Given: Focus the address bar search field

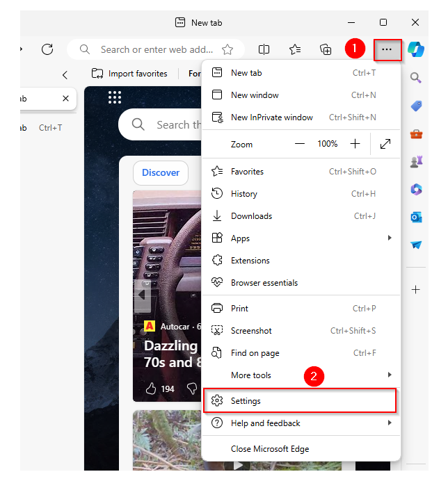Looking at the screenshot, I should [156, 49].
